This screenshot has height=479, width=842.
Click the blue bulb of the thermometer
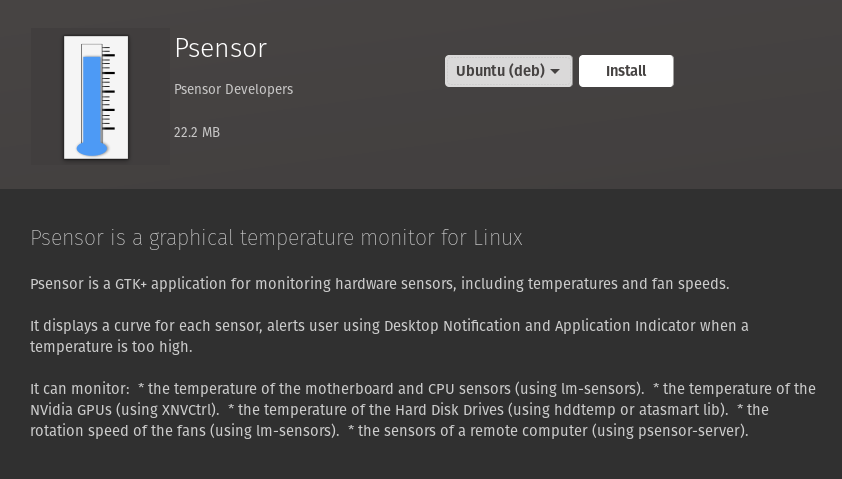click(92, 148)
